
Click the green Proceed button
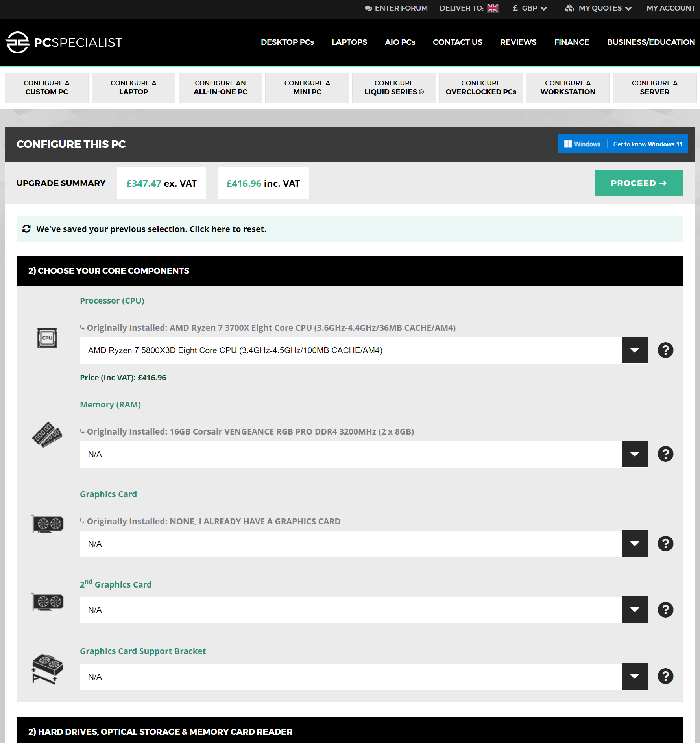click(x=639, y=183)
